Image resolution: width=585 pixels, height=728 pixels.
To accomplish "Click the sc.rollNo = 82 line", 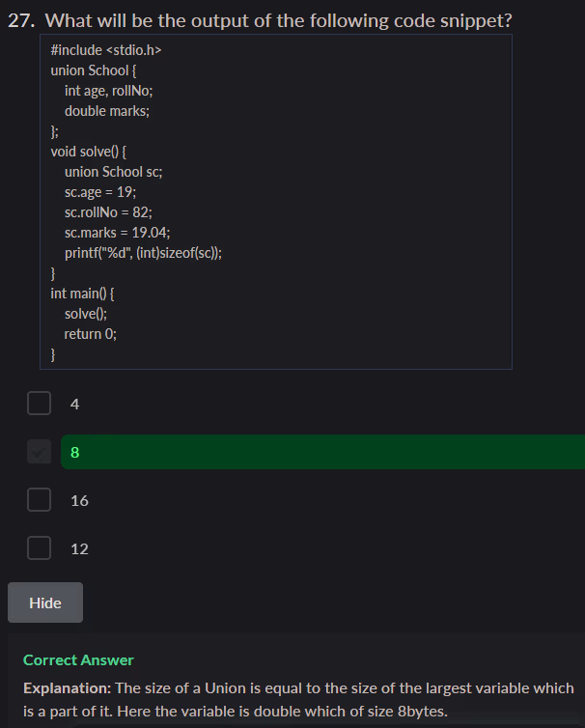I will 108,211.
